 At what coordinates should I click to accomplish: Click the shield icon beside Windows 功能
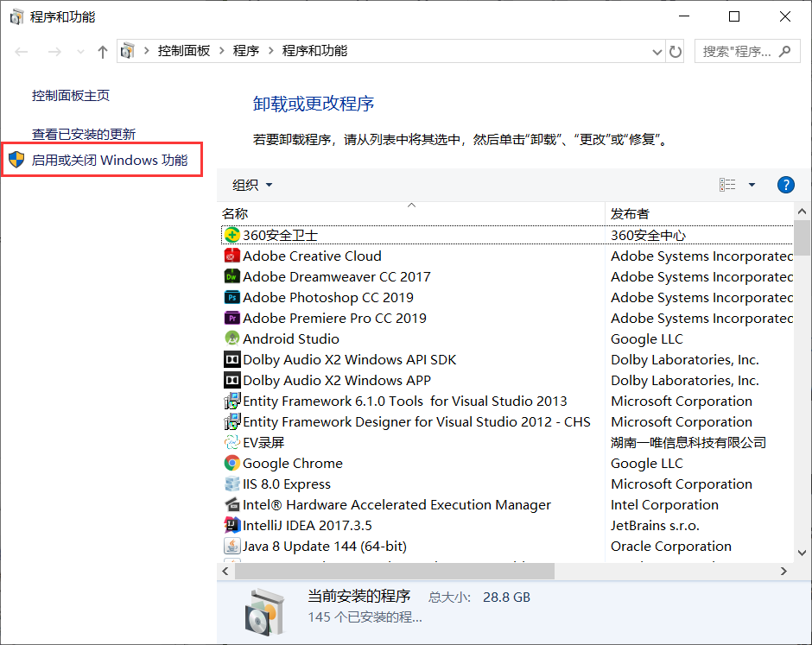pos(16,160)
